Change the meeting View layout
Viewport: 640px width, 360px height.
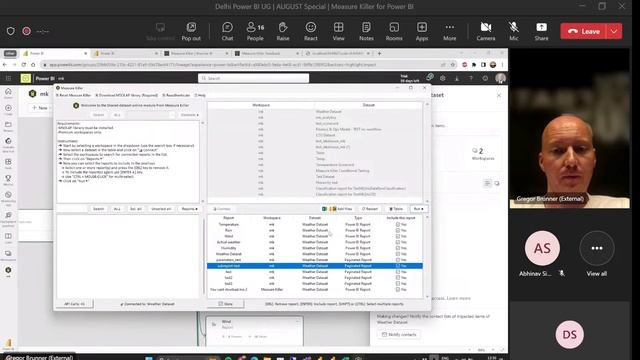tap(338, 31)
